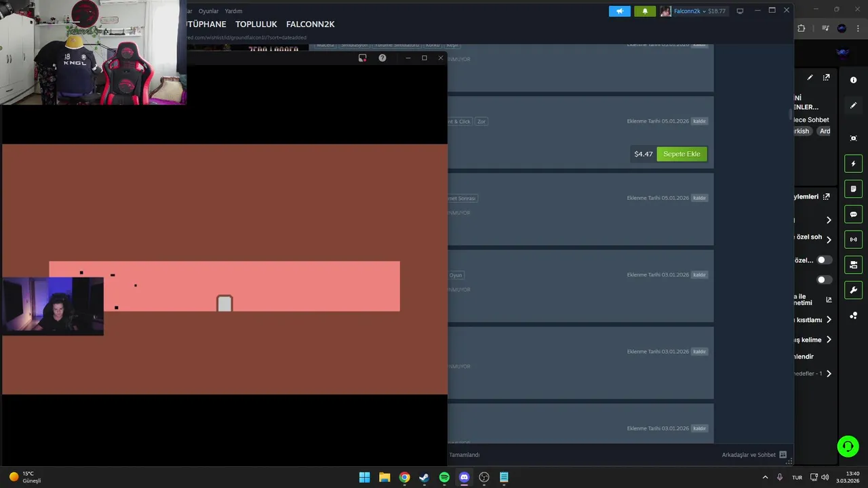The image size is (868, 488).
Task: Open the info icon in stream sidebar
Action: (x=853, y=80)
